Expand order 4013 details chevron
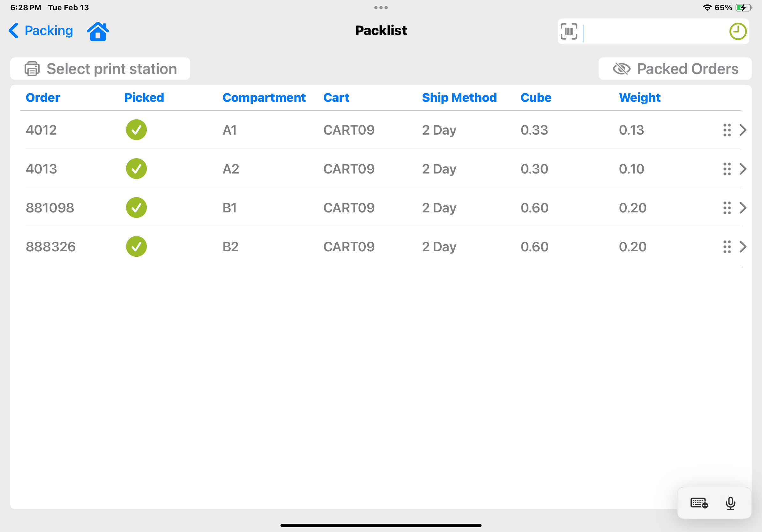 click(743, 169)
